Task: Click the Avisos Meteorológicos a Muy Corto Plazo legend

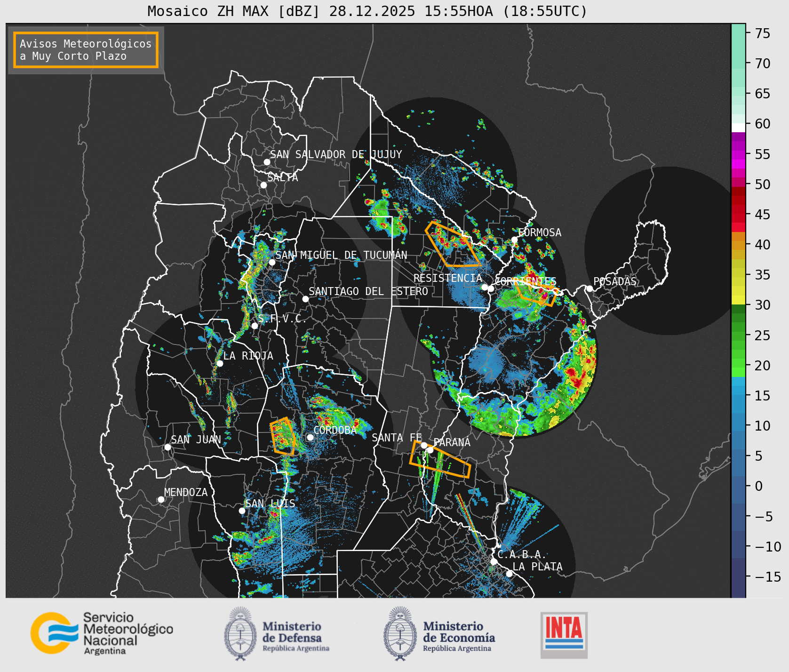Action: tap(86, 50)
